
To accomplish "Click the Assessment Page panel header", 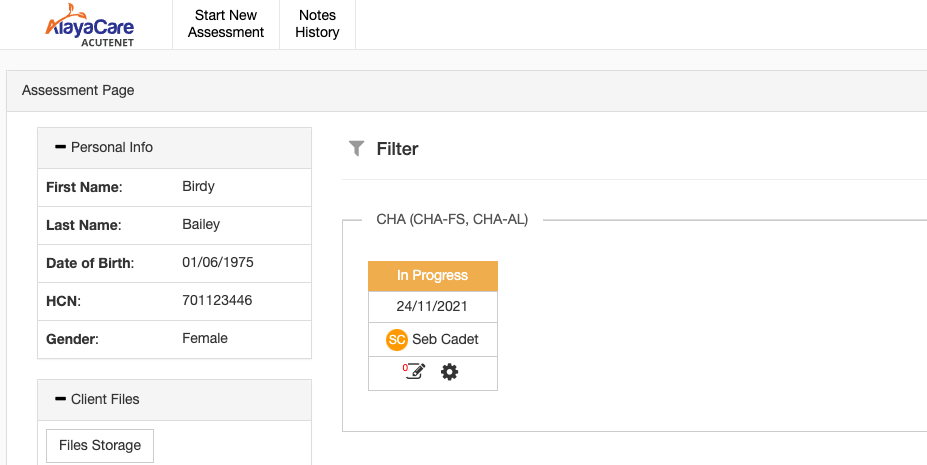I will [x=78, y=90].
